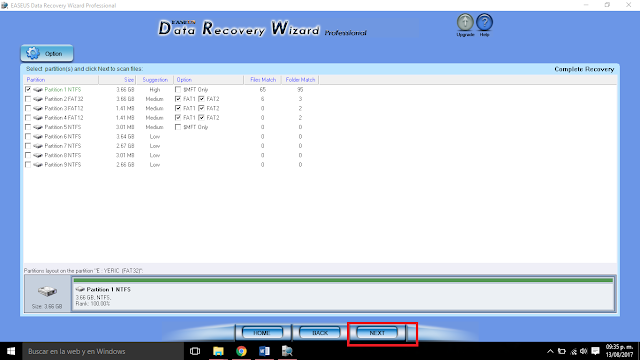This screenshot has width=640, height=360.
Task: Click the NEXT button
Action: pyautogui.click(x=377, y=333)
